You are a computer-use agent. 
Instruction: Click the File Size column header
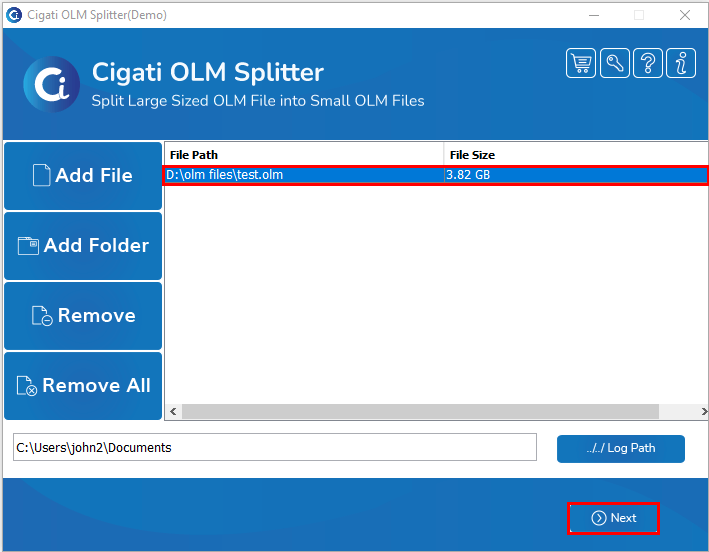point(576,155)
